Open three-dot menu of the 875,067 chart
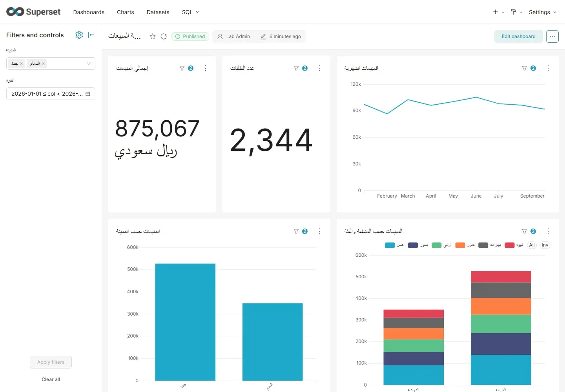This screenshot has height=392, width=565. coord(206,68)
